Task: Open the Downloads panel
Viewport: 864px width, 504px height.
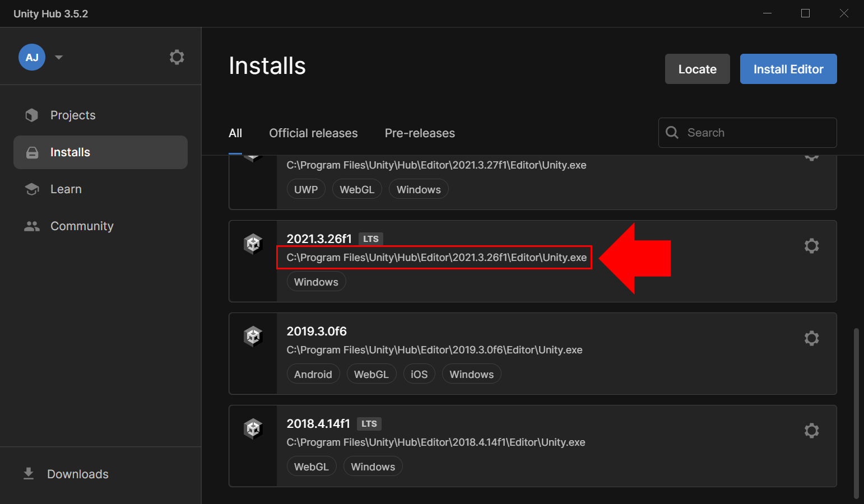Action: [x=100, y=474]
